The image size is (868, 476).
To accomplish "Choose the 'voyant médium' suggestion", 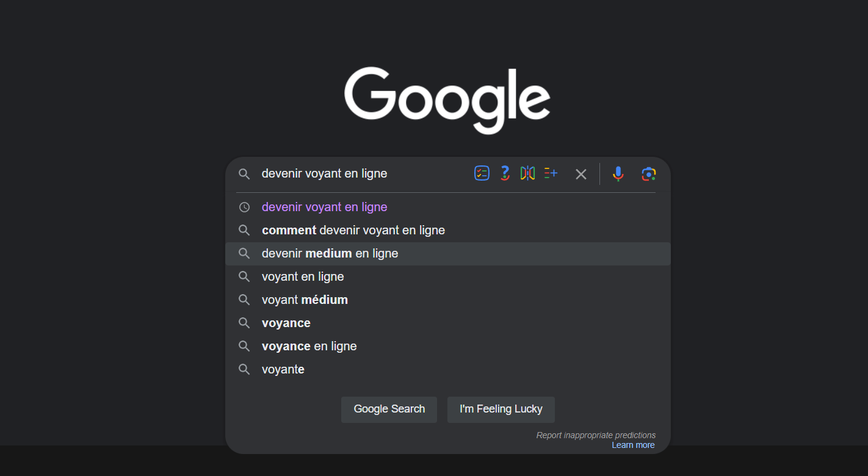I will 448,300.
